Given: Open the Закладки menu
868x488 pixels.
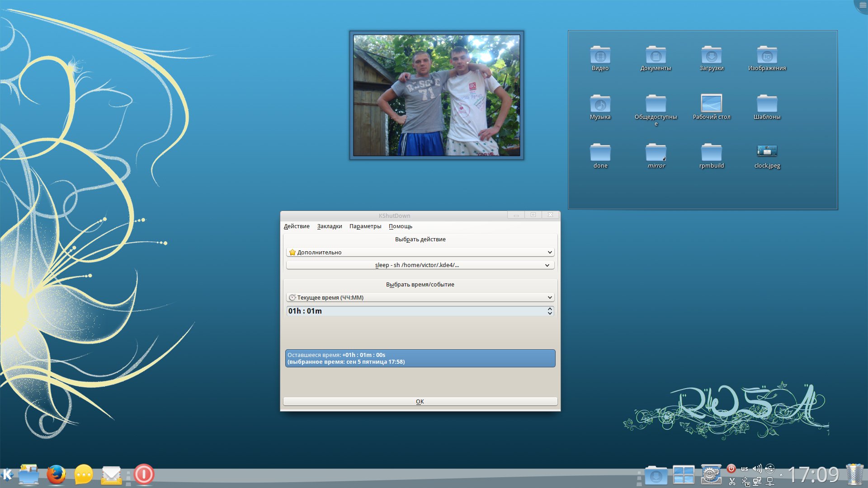Looking at the screenshot, I should (x=329, y=226).
